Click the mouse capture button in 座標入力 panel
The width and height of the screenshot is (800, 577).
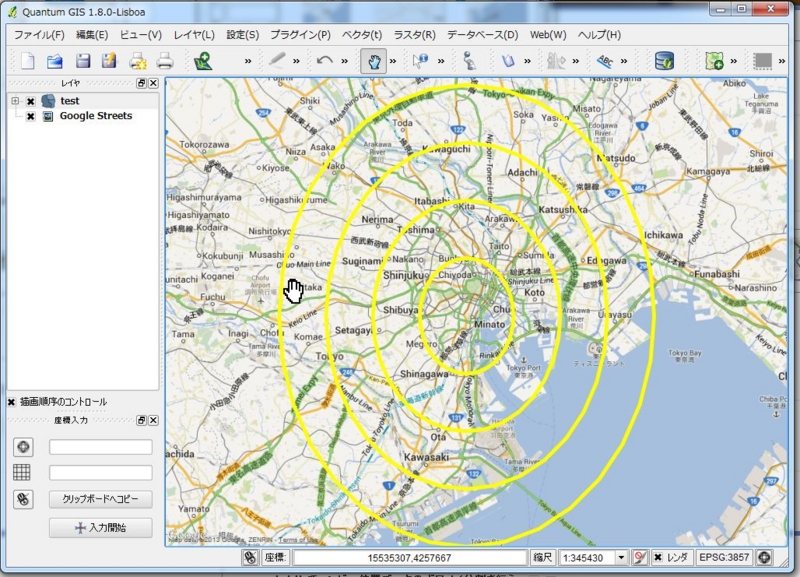pyautogui.click(x=23, y=499)
